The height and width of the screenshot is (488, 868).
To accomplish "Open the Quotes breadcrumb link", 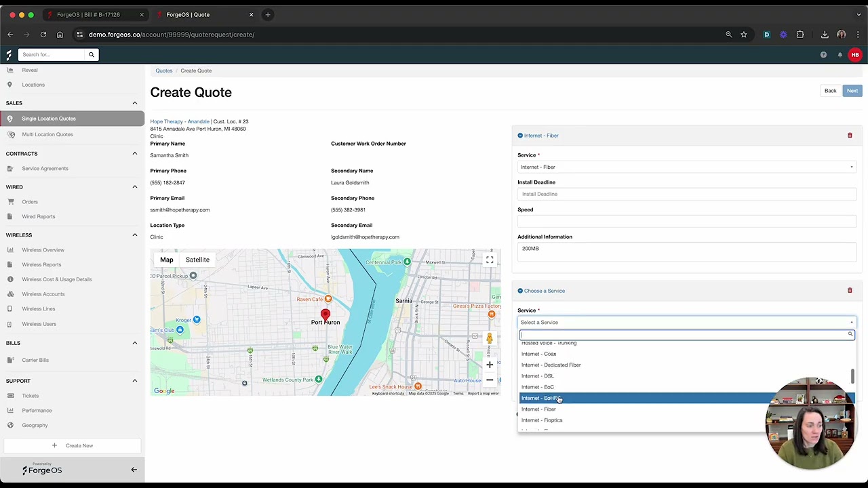I will tap(164, 70).
